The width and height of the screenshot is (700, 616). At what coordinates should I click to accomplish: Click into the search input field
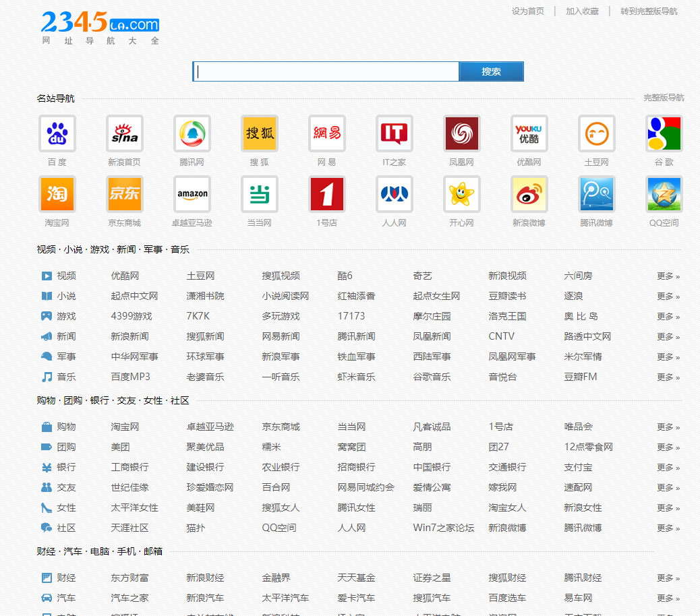click(x=326, y=71)
